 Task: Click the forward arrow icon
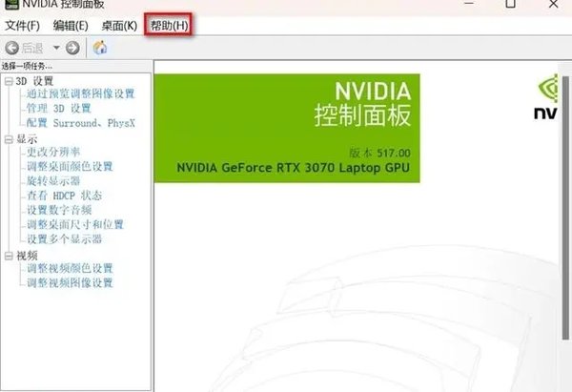coord(72,48)
